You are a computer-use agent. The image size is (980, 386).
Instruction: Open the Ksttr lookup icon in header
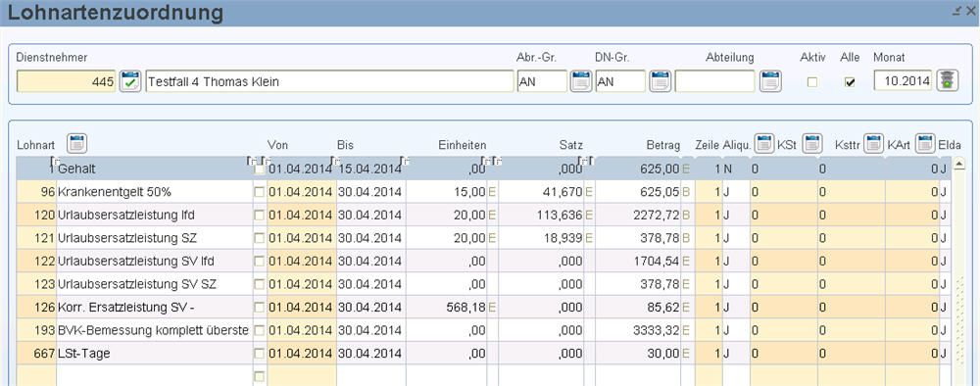coord(873,143)
